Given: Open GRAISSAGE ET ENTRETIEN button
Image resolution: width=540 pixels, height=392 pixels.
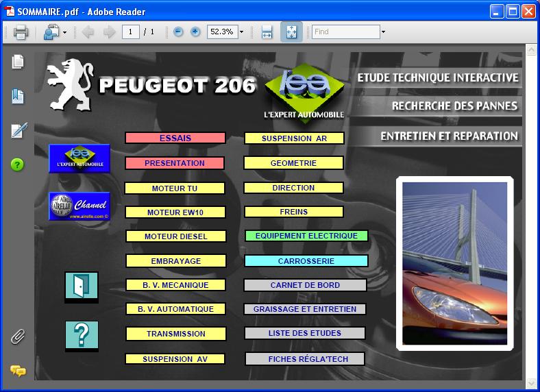Looking at the screenshot, I should point(305,309).
